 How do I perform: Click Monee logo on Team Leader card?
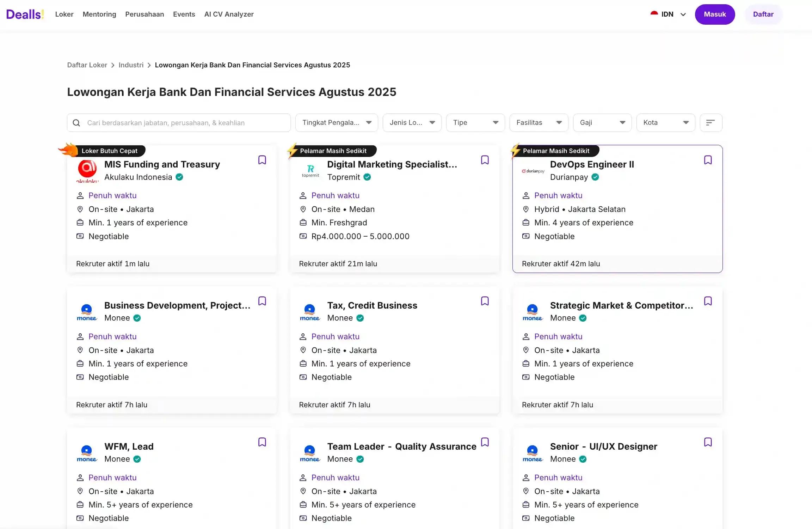310,453
